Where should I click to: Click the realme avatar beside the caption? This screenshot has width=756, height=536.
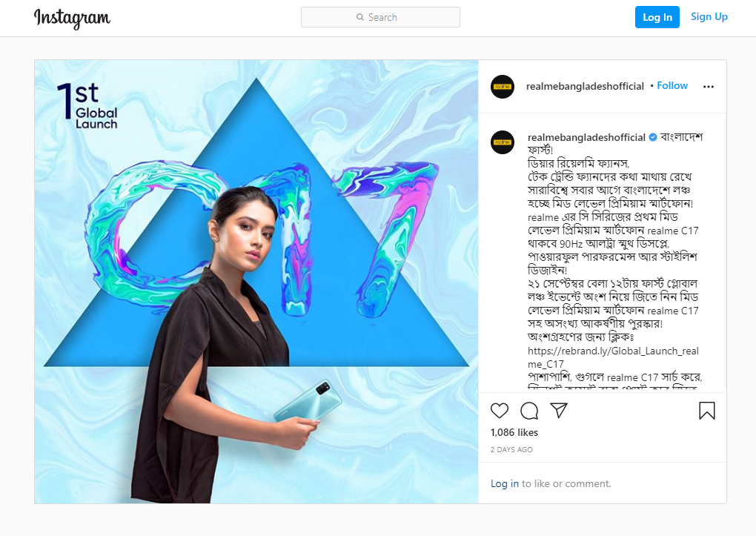coord(503,142)
